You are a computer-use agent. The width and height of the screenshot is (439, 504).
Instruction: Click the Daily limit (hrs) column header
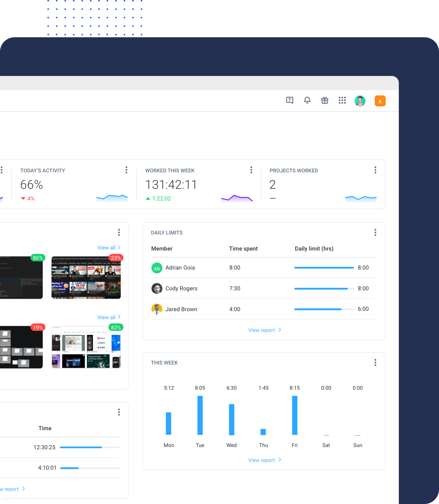point(314,249)
